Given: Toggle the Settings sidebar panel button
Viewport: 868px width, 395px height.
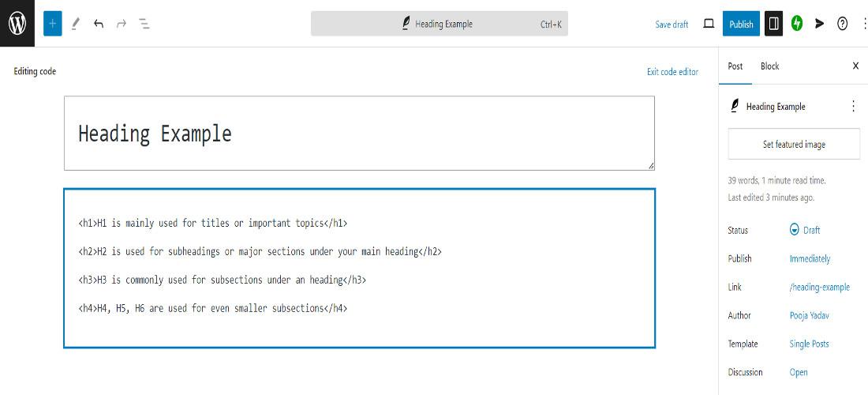Looking at the screenshot, I should pyautogui.click(x=774, y=24).
